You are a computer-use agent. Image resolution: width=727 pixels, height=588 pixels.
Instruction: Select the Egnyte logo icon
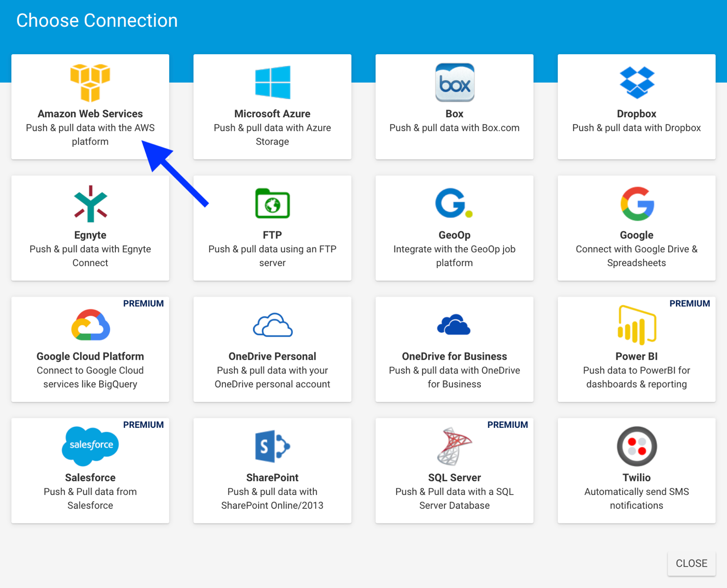(x=90, y=204)
